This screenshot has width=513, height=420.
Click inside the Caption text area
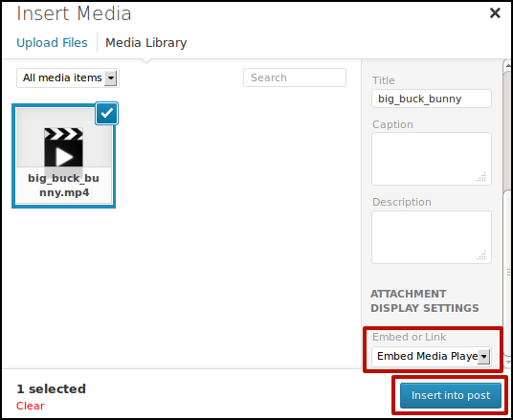pyautogui.click(x=432, y=159)
